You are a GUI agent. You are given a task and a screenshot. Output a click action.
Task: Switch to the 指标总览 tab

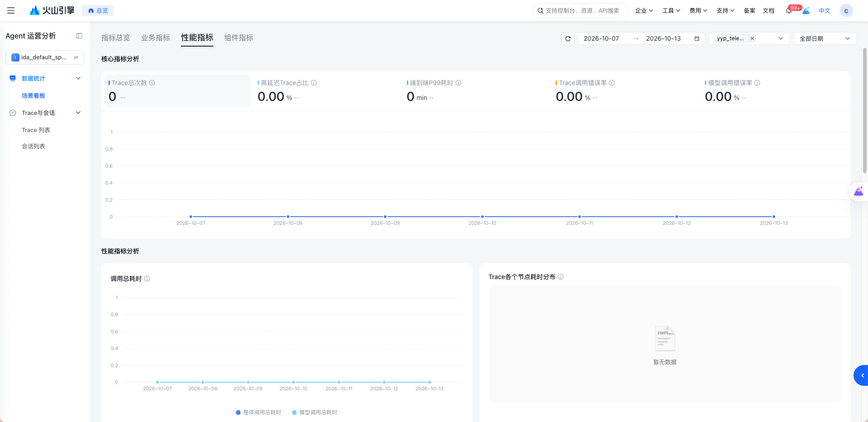pyautogui.click(x=116, y=38)
